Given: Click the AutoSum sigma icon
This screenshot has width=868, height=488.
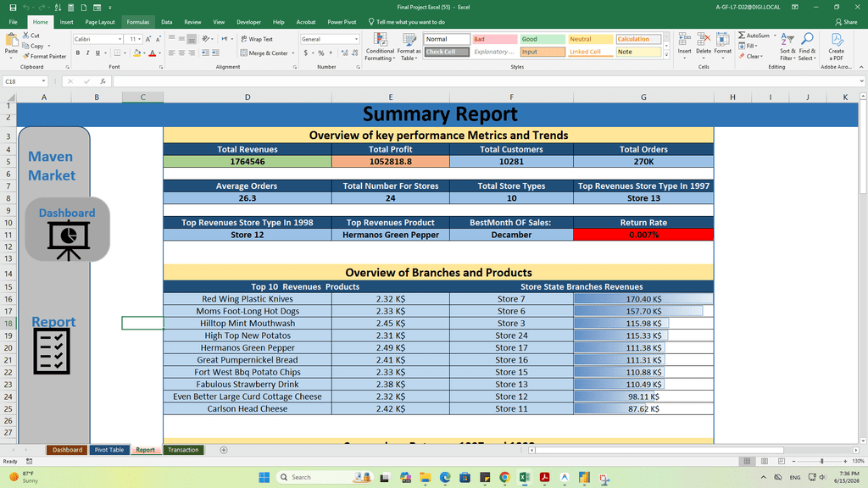Looking at the screenshot, I should [x=742, y=36].
